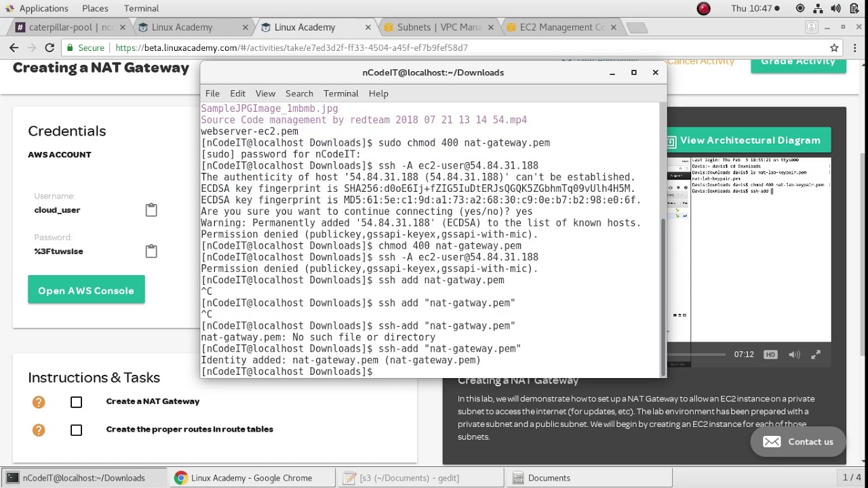Switch to nCodeIT terminal in taskbar

click(83, 478)
